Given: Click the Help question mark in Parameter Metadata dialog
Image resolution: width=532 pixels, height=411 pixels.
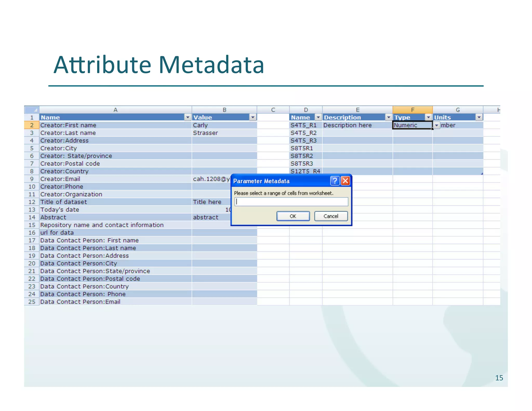Looking at the screenshot, I should click(335, 181).
